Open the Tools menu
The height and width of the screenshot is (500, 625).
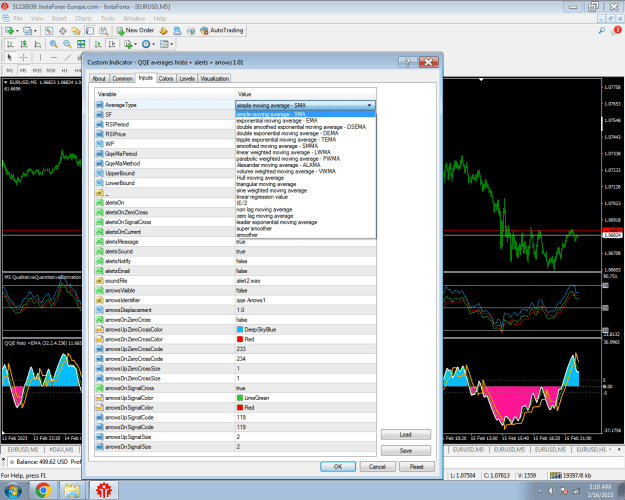click(108, 18)
